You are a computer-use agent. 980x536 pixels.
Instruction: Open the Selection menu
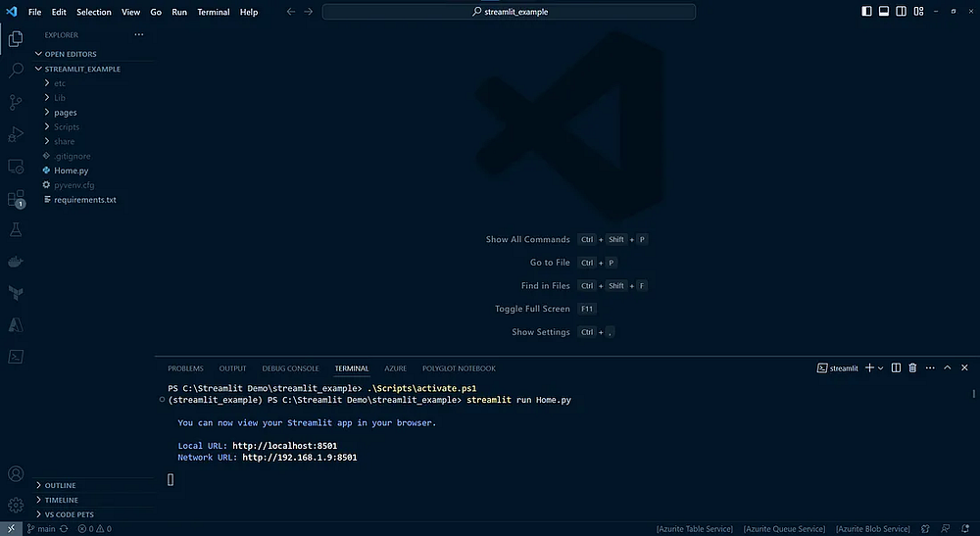[94, 12]
